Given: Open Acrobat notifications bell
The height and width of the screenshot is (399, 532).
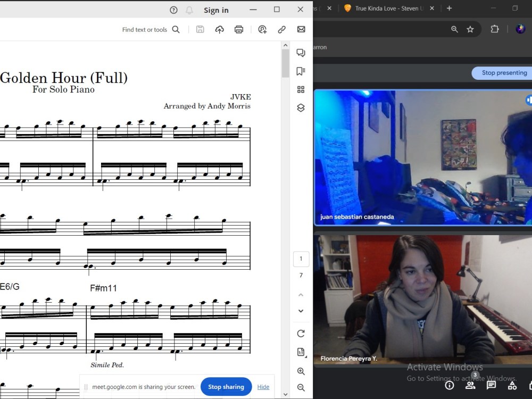Looking at the screenshot, I should [189, 10].
